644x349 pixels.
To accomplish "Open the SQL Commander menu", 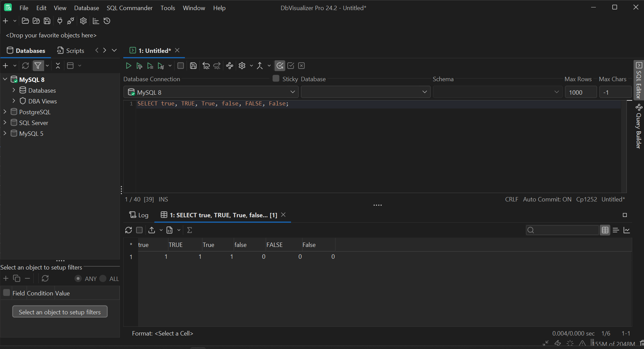I will (x=129, y=8).
